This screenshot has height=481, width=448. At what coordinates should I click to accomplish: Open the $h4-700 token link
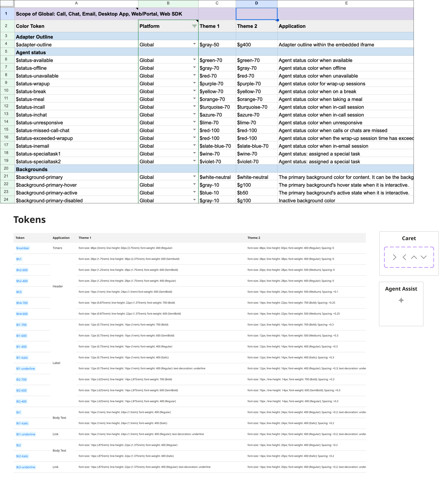point(22,303)
